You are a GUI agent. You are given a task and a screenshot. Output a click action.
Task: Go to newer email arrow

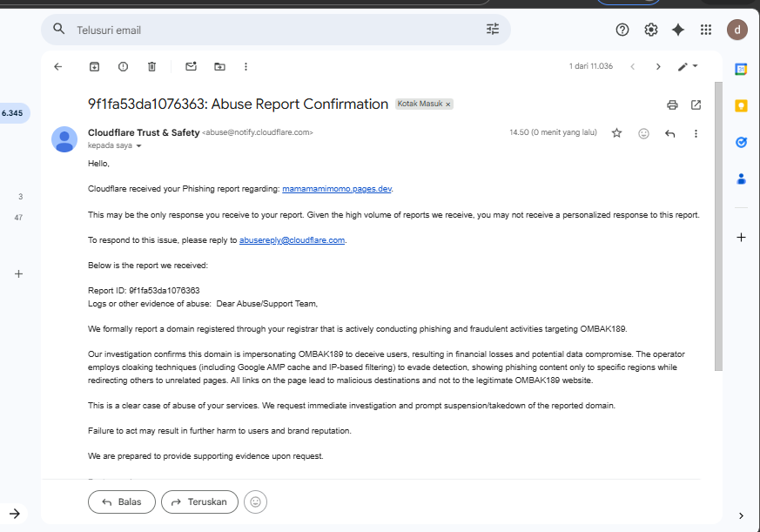tap(633, 66)
